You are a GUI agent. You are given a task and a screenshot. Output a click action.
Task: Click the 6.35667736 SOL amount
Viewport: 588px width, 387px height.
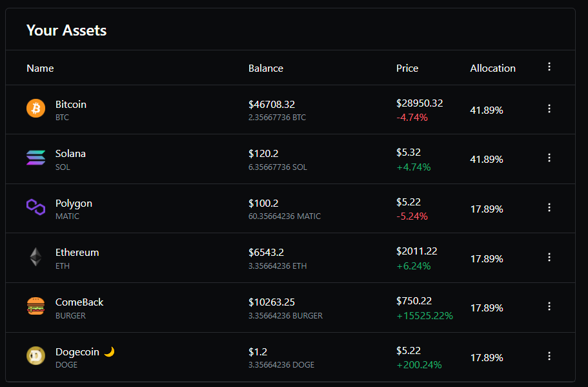(278, 167)
